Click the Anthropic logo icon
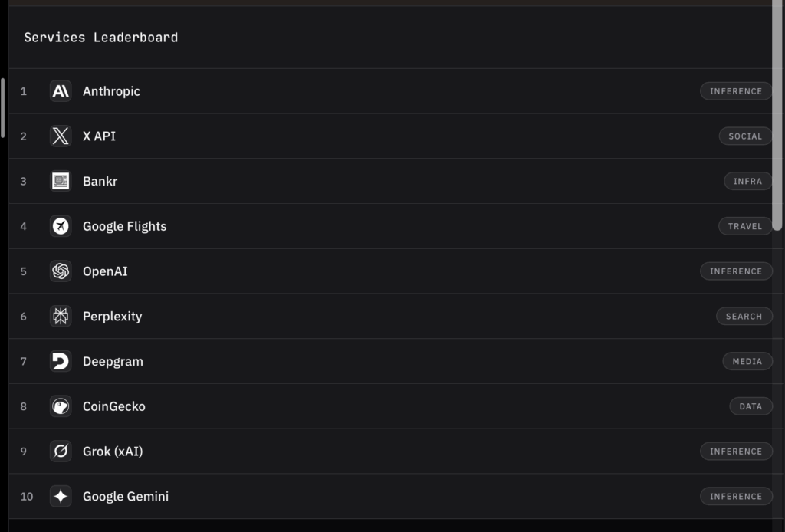This screenshot has height=532, width=785. point(61,91)
